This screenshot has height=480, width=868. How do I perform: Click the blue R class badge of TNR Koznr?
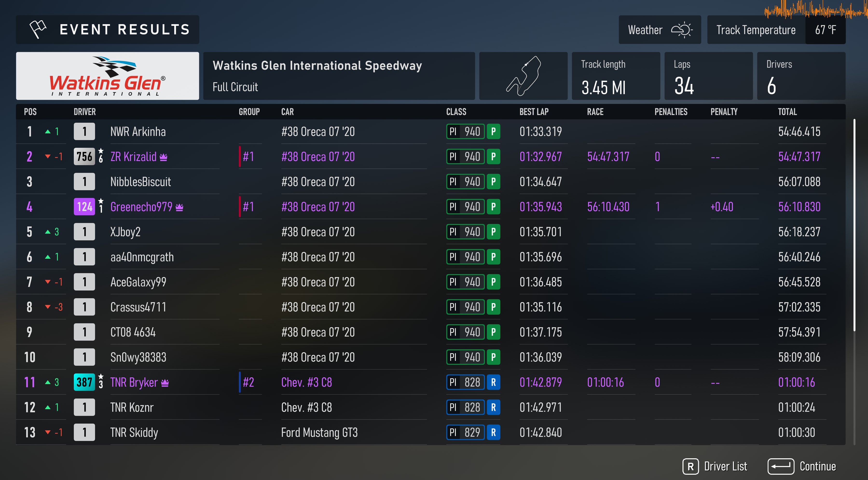493,408
